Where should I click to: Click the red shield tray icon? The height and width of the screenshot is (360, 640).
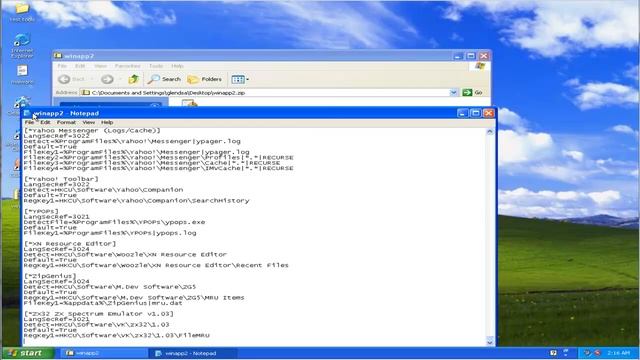point(597,353)
